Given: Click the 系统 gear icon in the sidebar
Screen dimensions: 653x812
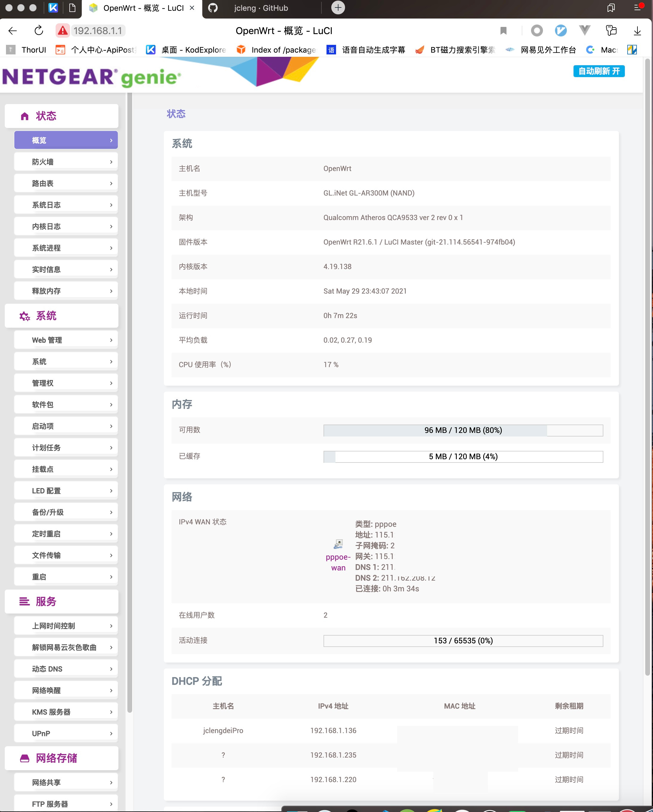Looking at the screenshot, I should 24,317.
